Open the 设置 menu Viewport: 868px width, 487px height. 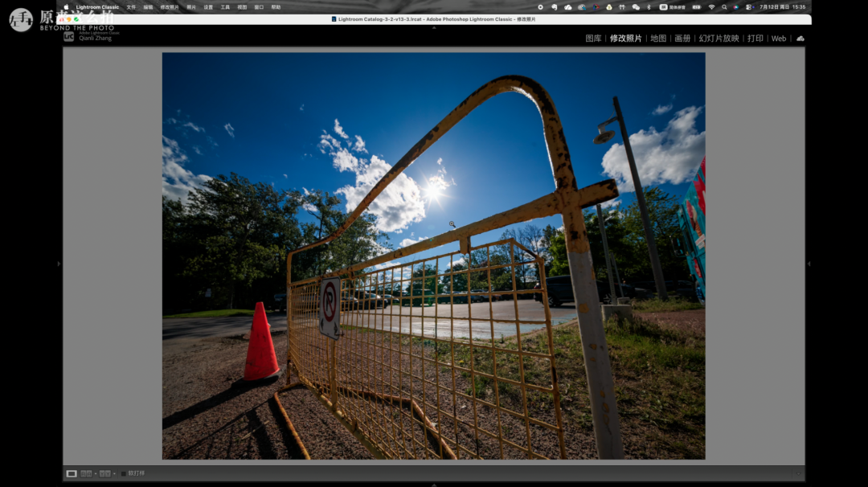[x=208, y=7]
